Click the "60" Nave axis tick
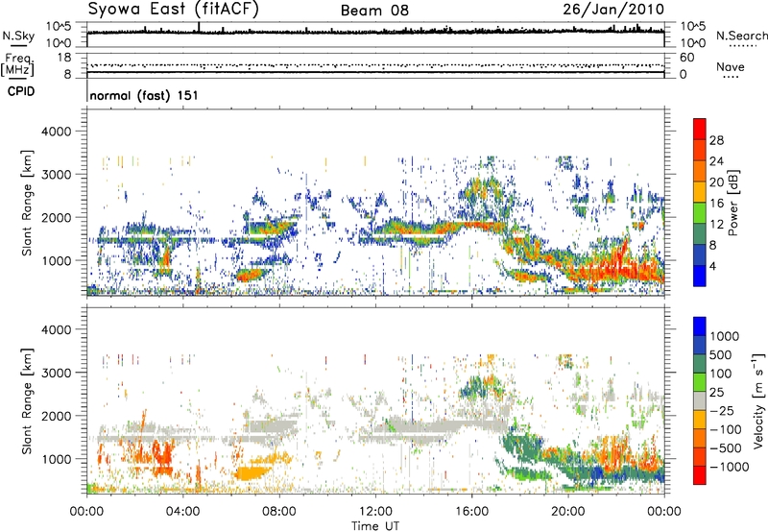Viewport: 768px width, 532px height. (686, 58)
